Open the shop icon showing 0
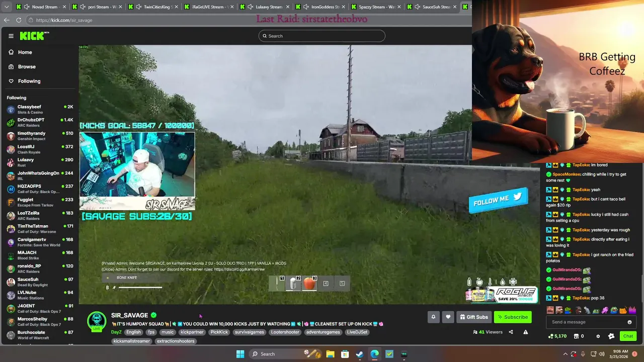Viewport: 644px width, 362px height. click(579, 336)
